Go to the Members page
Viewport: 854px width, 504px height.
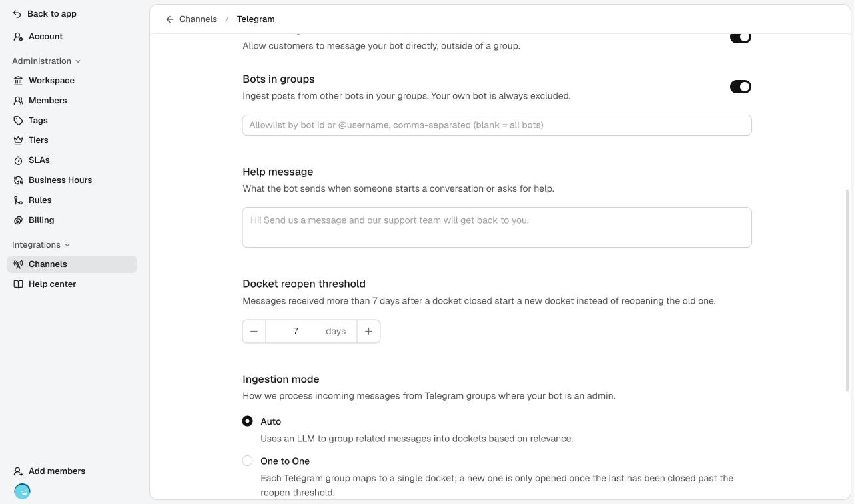72,101
